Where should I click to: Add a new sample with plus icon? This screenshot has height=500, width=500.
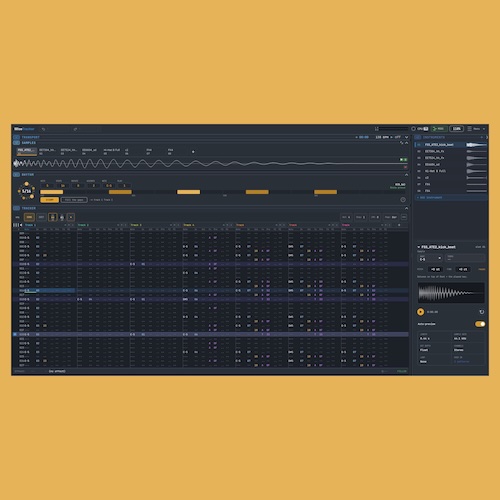coord(193,152)
